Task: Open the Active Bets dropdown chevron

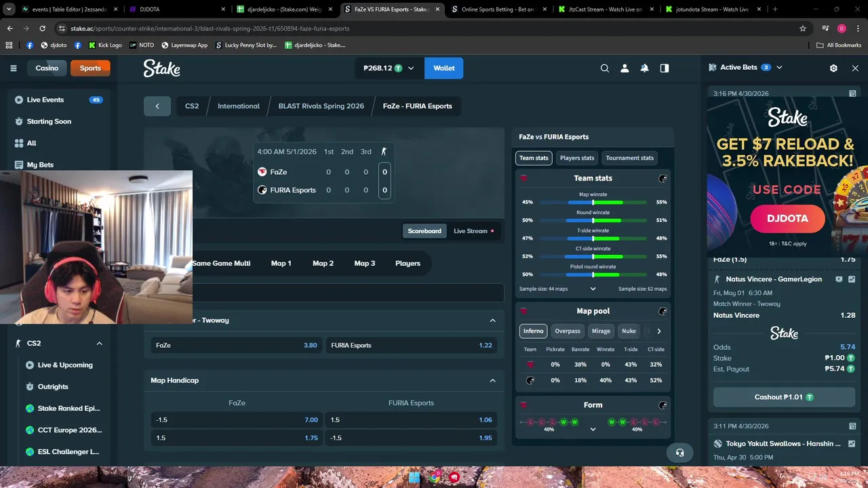Action: click(779, 67)
